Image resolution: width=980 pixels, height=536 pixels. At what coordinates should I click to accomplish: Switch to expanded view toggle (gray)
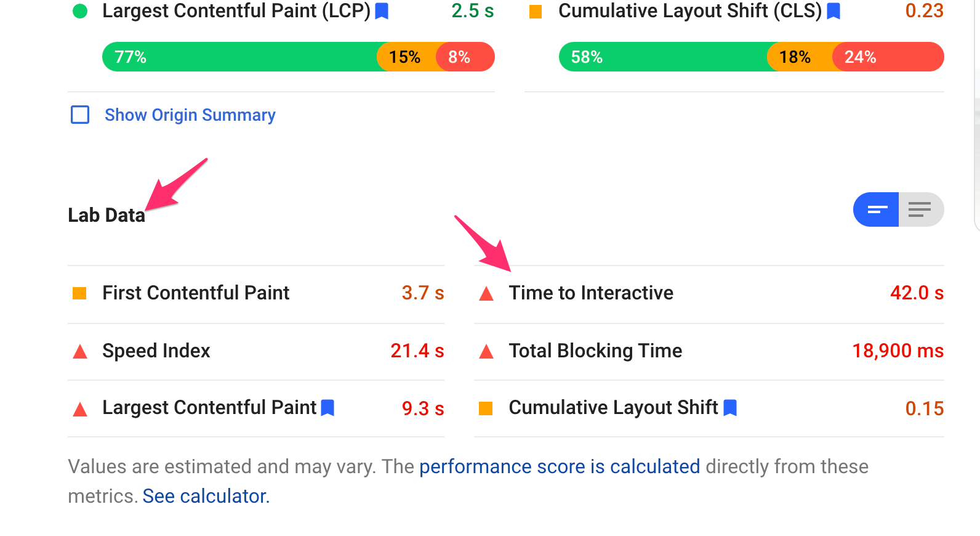(921, 209)
